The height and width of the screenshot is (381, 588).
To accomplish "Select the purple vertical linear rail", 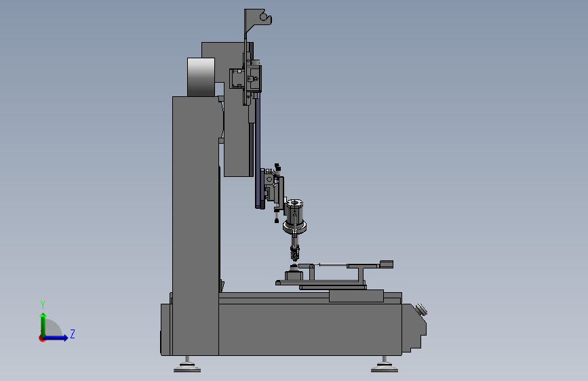I will pos(258,152).
